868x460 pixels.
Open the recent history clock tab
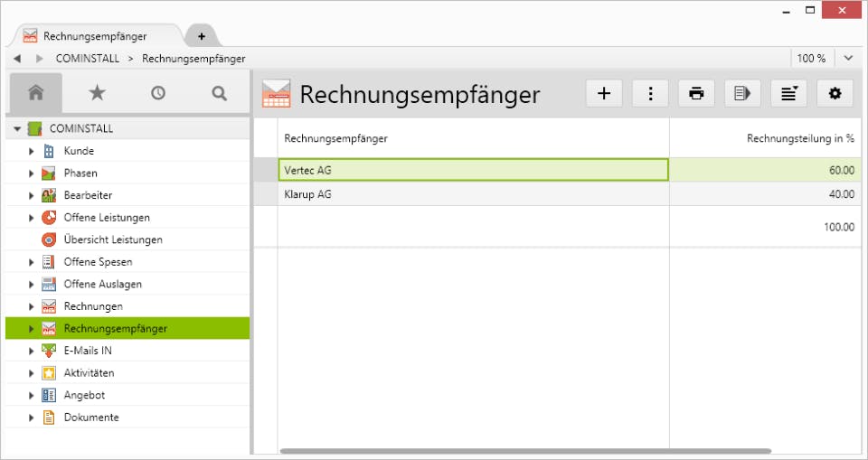pos(157,93)
